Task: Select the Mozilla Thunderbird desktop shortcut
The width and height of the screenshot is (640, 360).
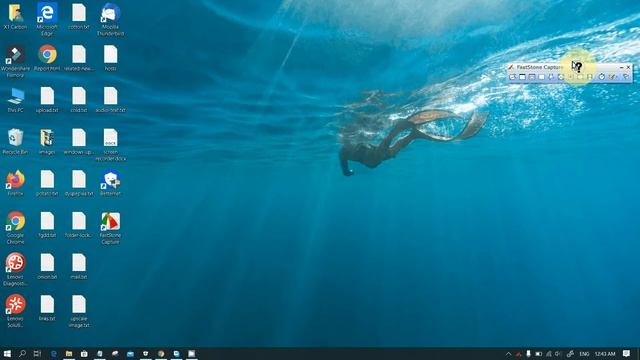Action: coord(111,20)
